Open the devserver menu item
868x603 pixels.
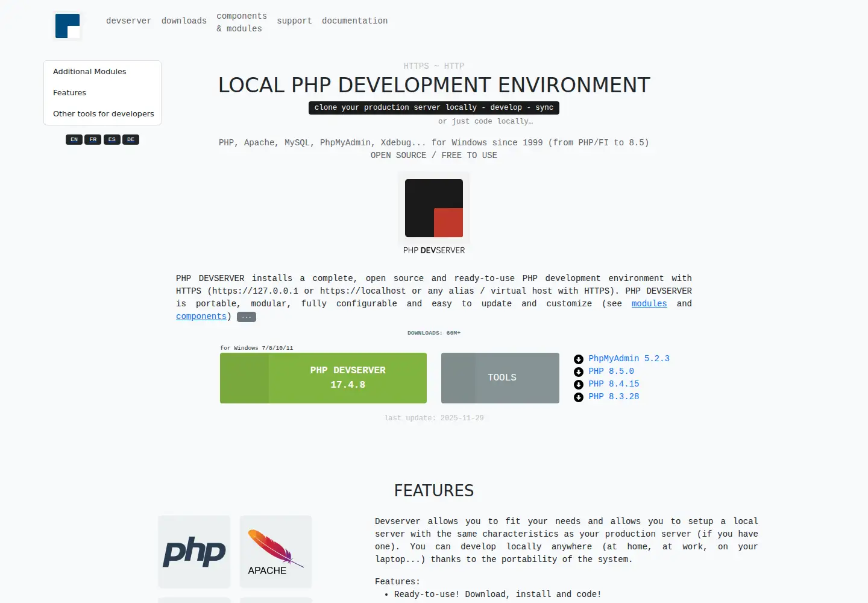click(x=128, y=21)
